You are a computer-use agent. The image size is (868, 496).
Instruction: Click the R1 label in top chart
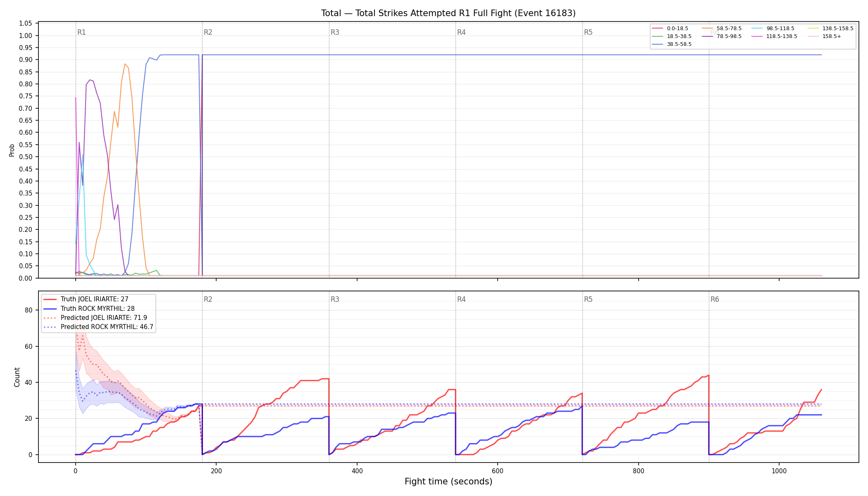pos(82,32)
